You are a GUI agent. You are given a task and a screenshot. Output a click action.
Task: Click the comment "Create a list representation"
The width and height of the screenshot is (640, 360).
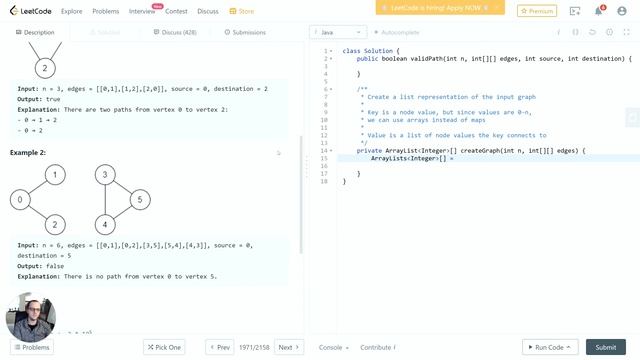[x=451, y=97]
